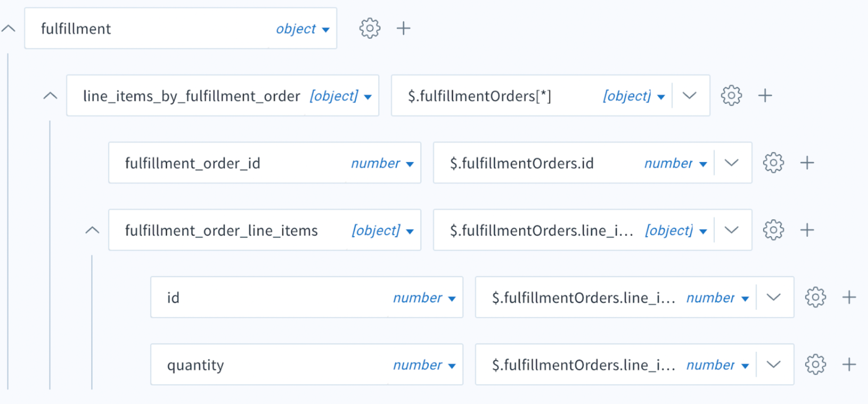The image size is (868, 404).
Task: Open gear settings for fulfillment_order_id row
Action: coord(773,163)
